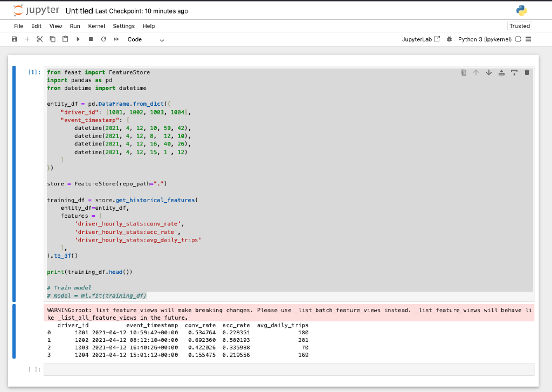Screen dimensions: 552x392
Task: Click the avg_daily_trips column header in the output
Action: tap(282, 325)
